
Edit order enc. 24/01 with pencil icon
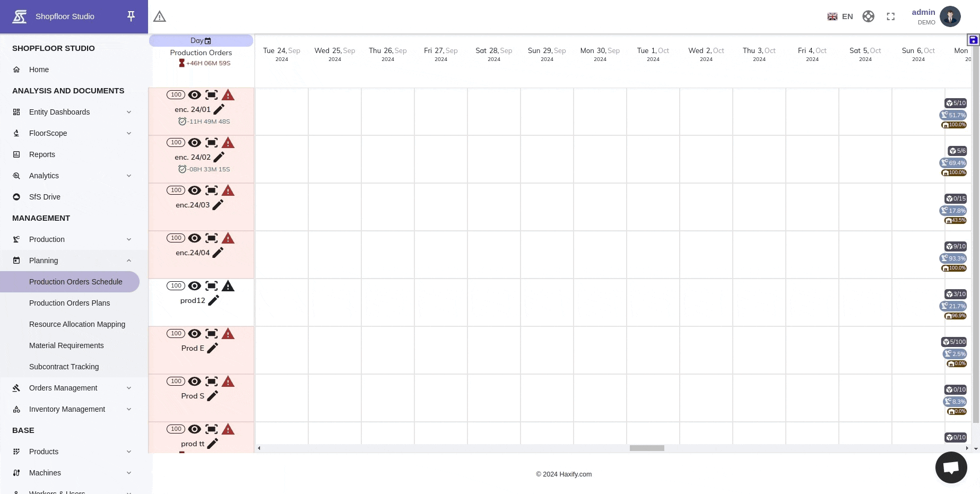pyautogui.click(x=219, y=109)
